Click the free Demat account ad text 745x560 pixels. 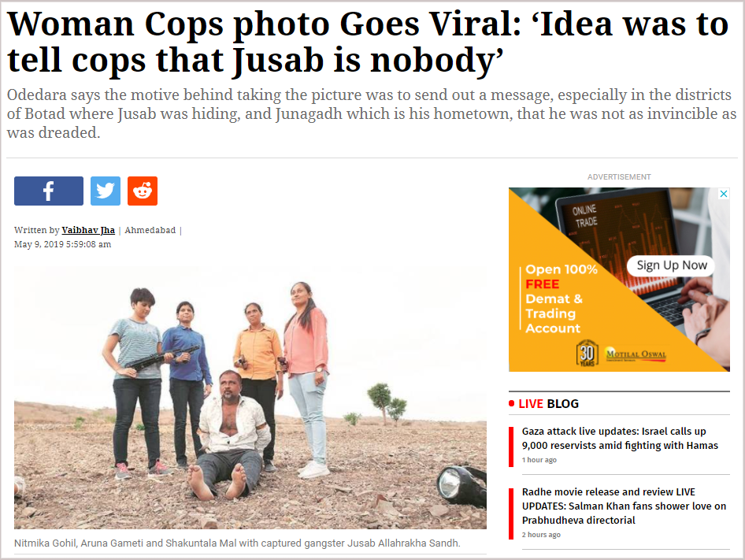pos(561,299)
